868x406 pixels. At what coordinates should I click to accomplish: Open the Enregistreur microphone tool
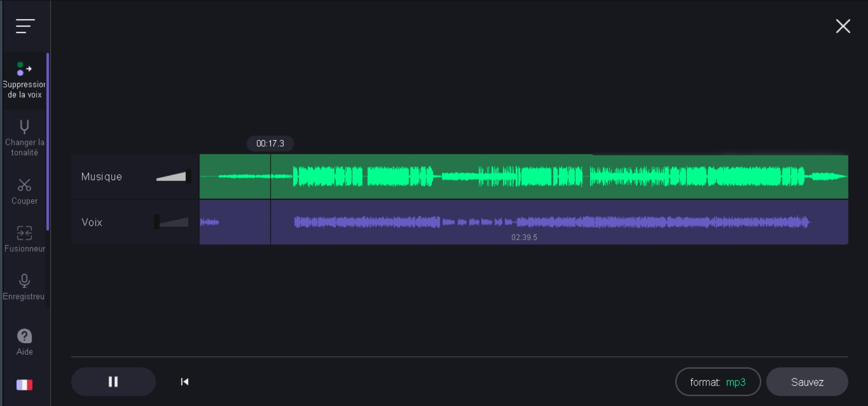pyautogui.click(x=24, y=287)
